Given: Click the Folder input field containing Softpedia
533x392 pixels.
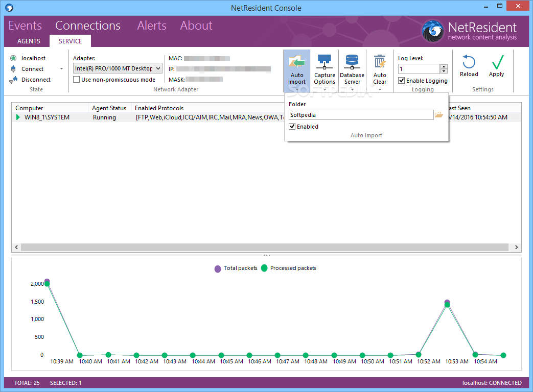Looking at the screenshot, I should [361, 115].
